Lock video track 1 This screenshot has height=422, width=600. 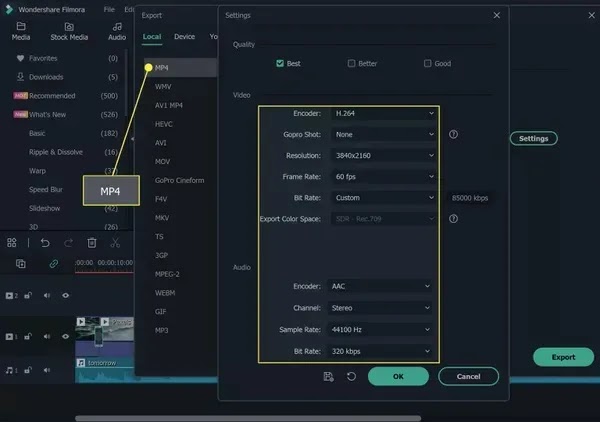28,337
